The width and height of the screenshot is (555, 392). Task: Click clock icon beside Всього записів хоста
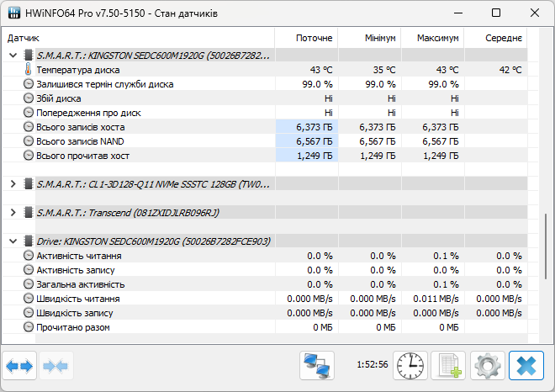[29, 127]
